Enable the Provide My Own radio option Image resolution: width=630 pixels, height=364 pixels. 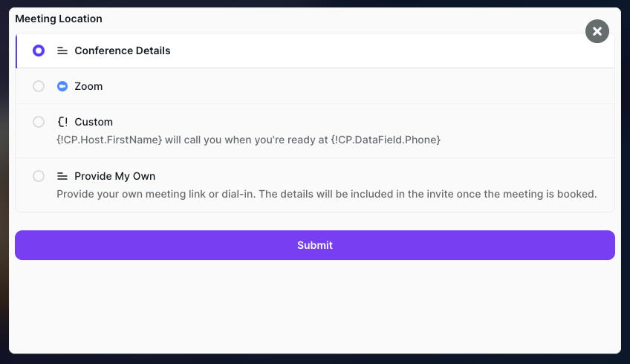click(39, 176)
